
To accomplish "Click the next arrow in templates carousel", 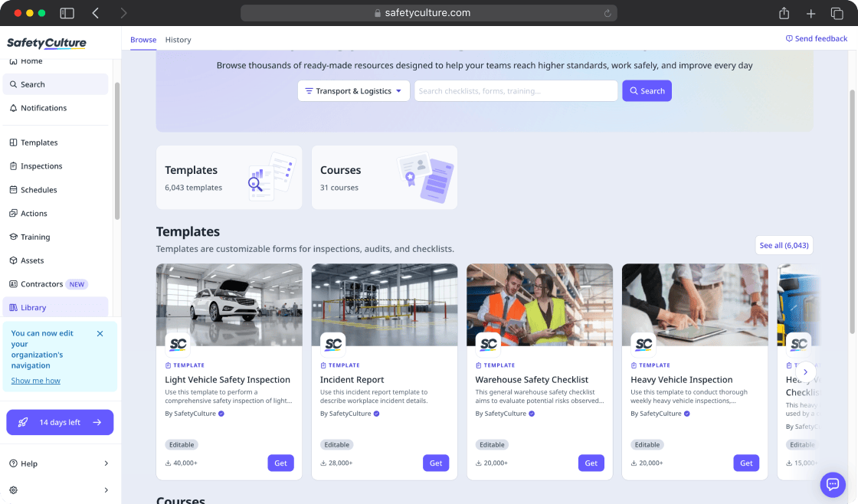I will [805, 372].
